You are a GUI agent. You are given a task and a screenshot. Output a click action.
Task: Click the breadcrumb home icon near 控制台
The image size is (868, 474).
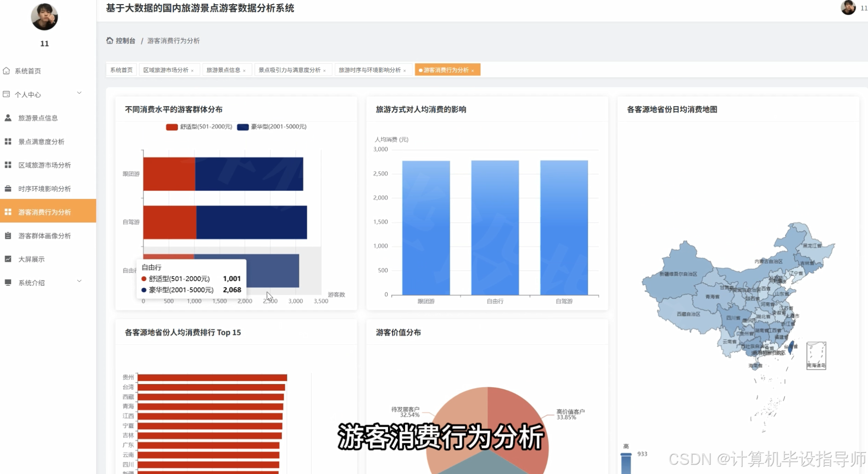[108, 40]
